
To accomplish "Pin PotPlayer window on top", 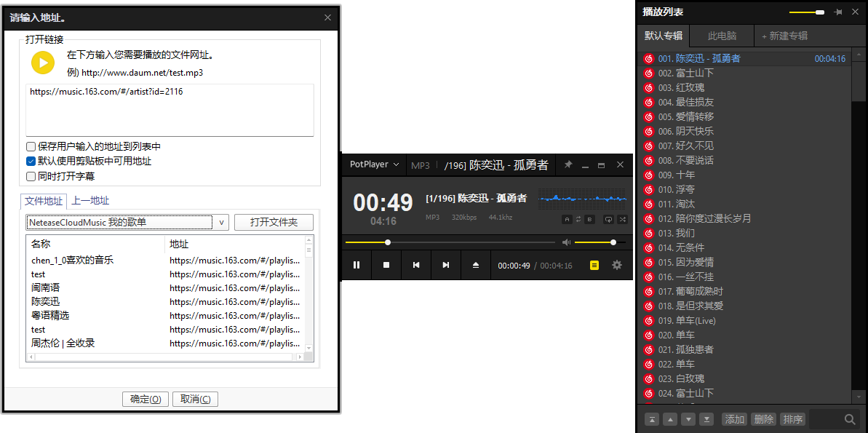I will pos(568,165).
